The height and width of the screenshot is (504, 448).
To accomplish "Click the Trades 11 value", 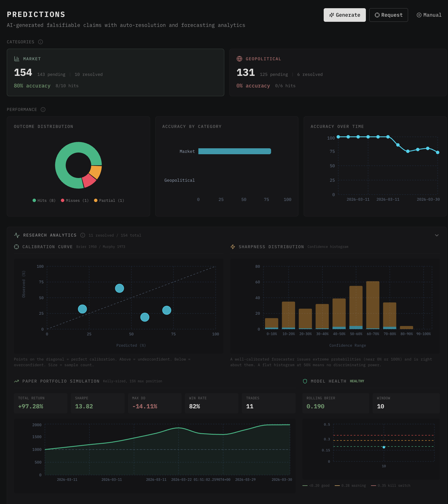I will [250, 406].
